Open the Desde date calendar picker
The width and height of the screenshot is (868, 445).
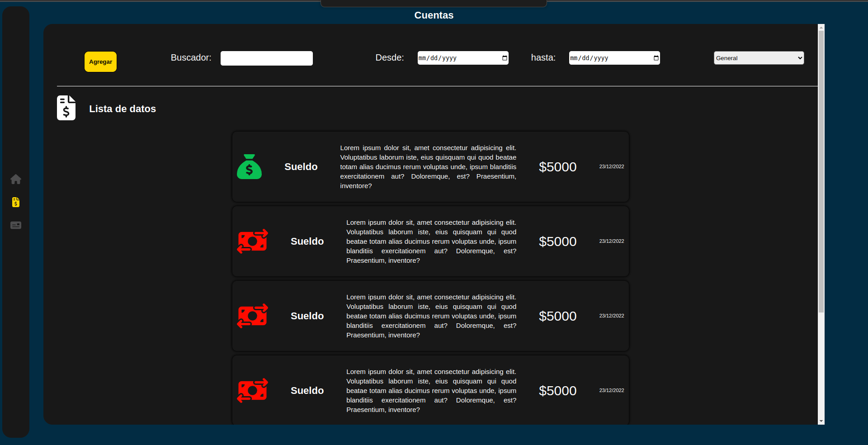coord(504,58)
